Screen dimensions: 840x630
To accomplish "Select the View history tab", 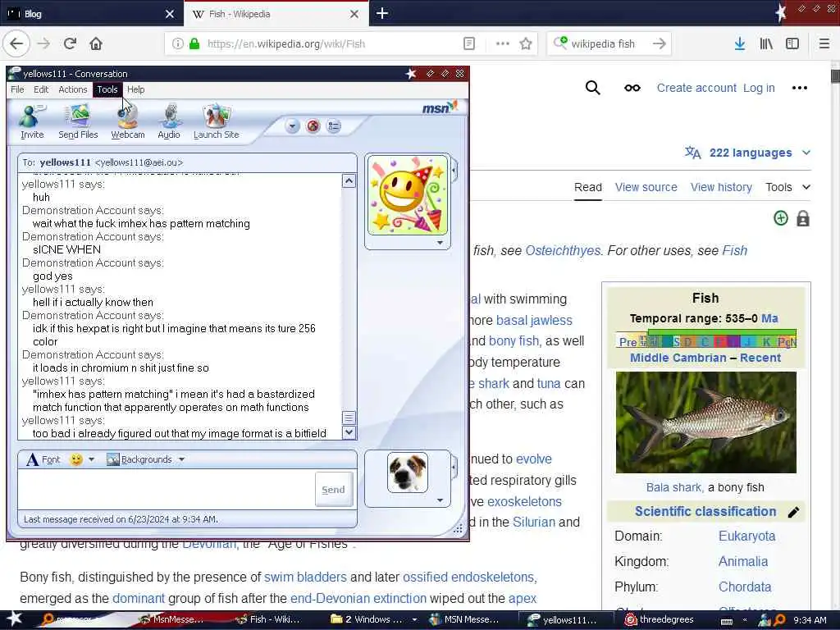I will click(x=721, y=187).
